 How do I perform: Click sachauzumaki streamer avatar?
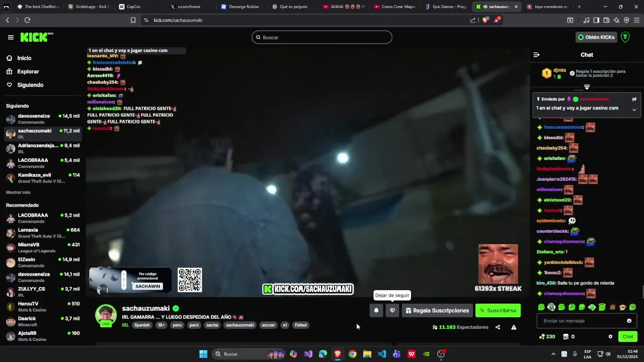[x=106, y=315]
